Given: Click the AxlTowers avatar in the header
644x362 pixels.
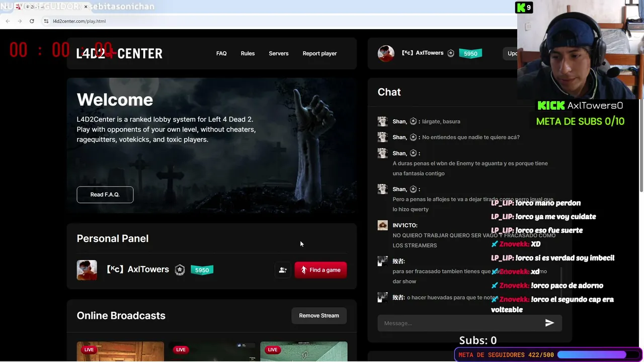Looking at the screenshot, I should (x=386, y=53).
